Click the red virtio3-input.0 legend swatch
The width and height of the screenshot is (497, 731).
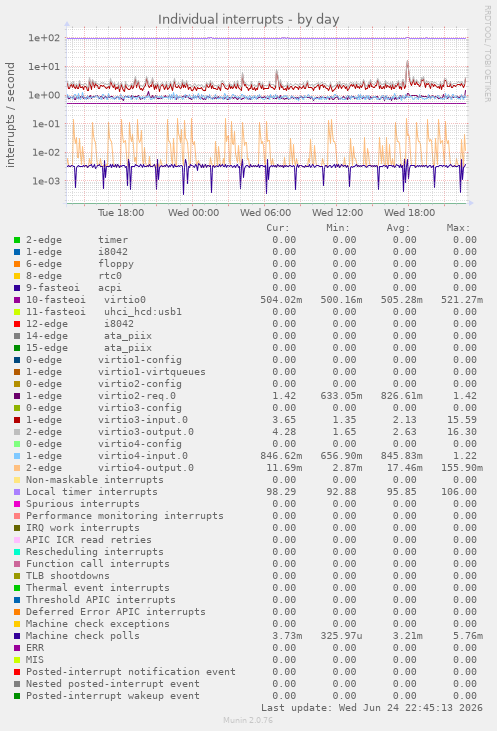click(x=17, y=420)
